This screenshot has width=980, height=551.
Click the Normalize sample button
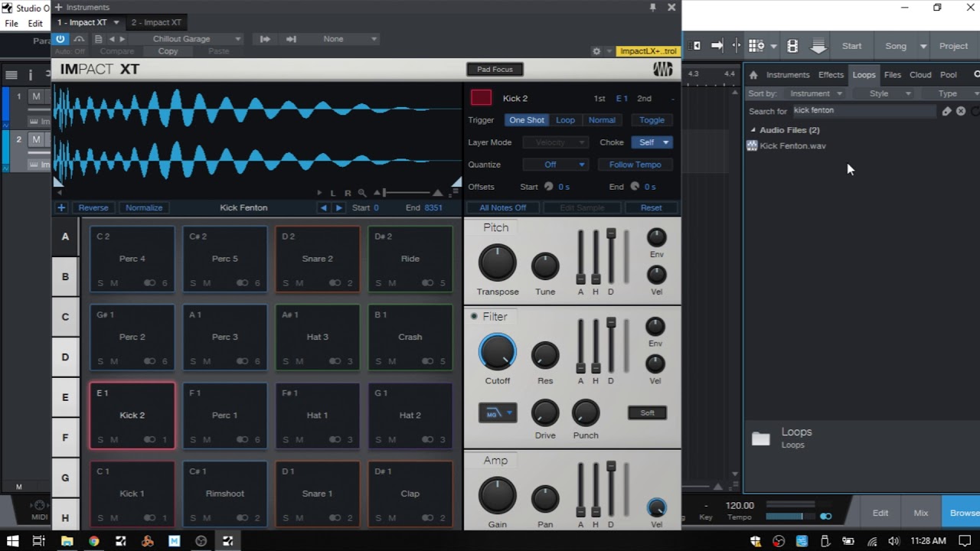tap(144, 208)
